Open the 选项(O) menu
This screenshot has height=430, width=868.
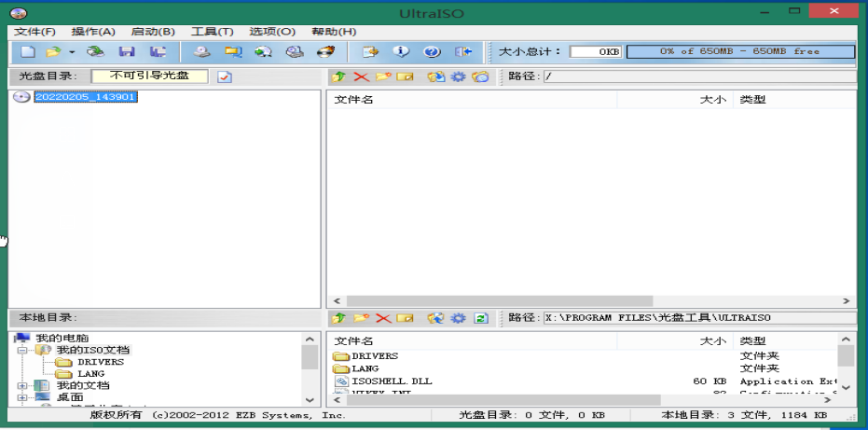tap(272, 32)
